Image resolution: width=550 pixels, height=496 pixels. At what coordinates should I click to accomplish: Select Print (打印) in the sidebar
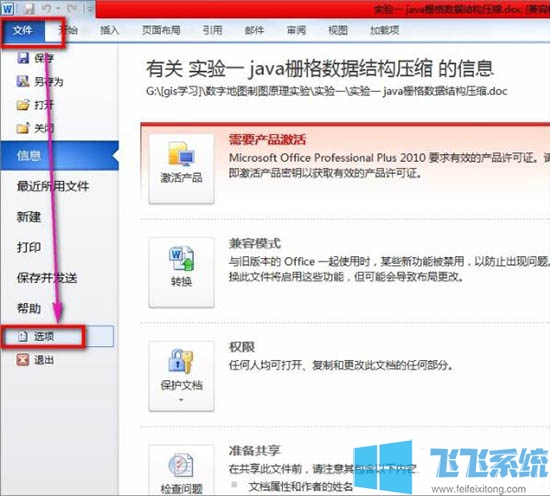(29, 247)
